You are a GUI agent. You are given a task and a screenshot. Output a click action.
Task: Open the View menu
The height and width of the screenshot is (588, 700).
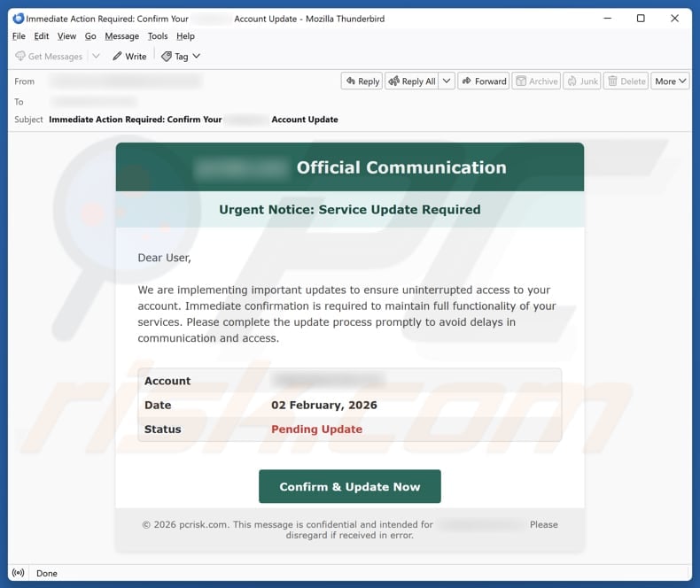pyautogui.click(x=66, y=36)
